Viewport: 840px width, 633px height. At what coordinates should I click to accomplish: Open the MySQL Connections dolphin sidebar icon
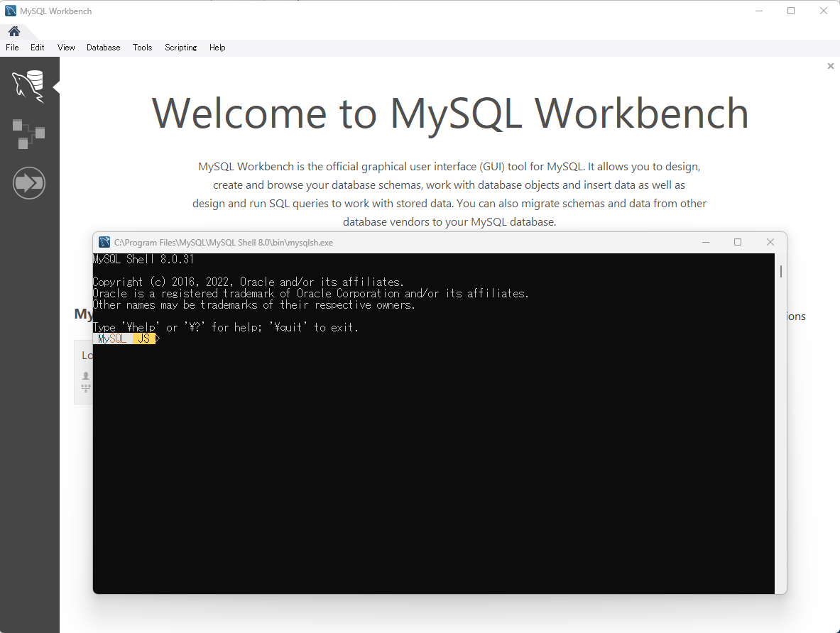[28, 86]
